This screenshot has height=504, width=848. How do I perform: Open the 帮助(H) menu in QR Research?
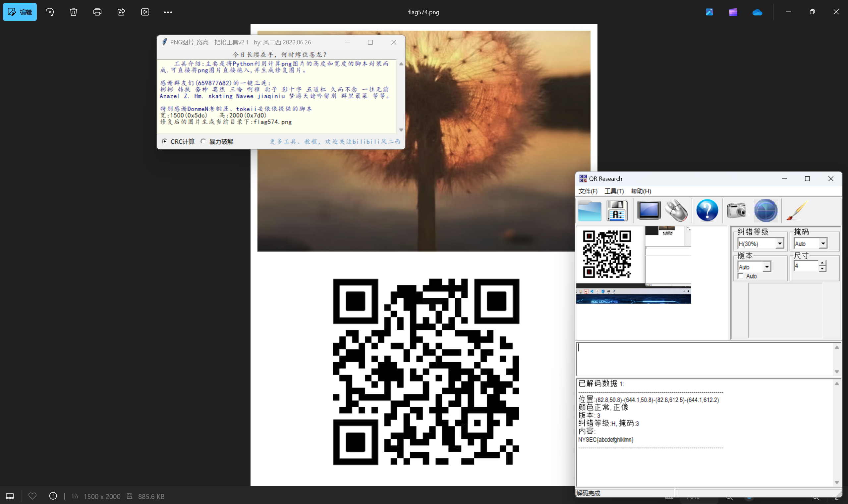pyautogui.click(x=641, y=191)
